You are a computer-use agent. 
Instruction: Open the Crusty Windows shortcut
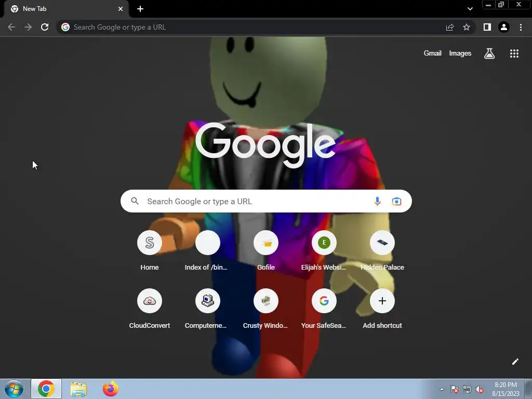point(266,309)
